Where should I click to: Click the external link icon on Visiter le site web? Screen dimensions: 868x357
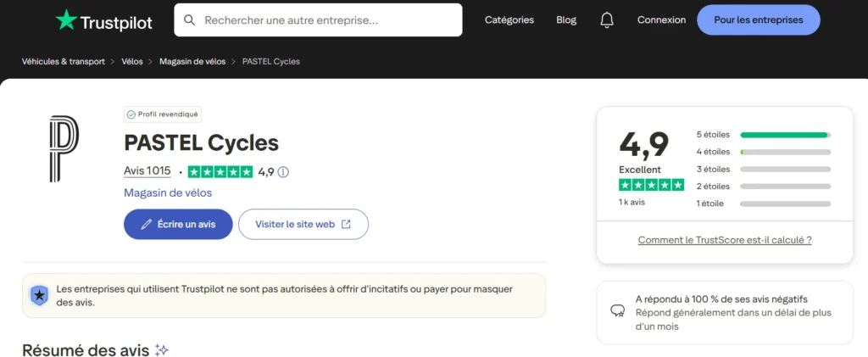click(346, 224)
